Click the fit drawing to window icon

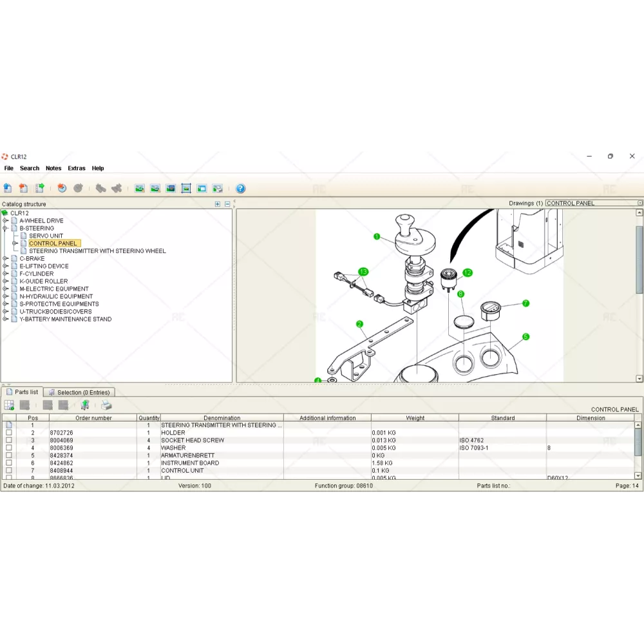pyautogui.click(x=186, y=189)
